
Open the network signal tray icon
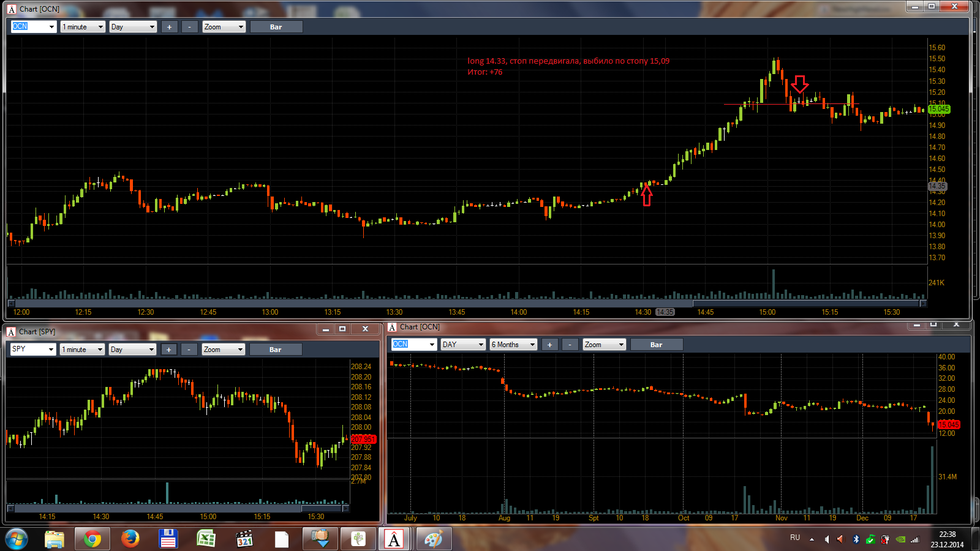pyautogui.click(x=914, y=539)
